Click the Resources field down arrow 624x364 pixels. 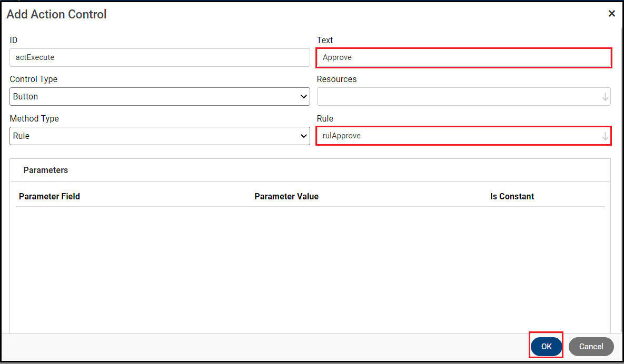(x=605, y=97)
